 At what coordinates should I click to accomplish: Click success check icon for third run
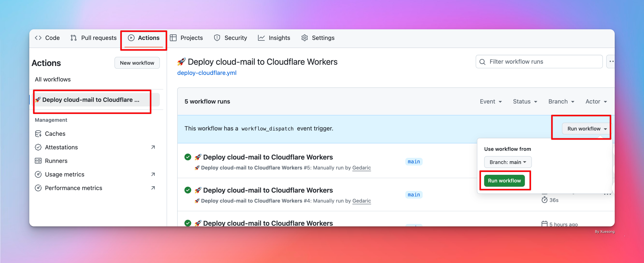188,223
